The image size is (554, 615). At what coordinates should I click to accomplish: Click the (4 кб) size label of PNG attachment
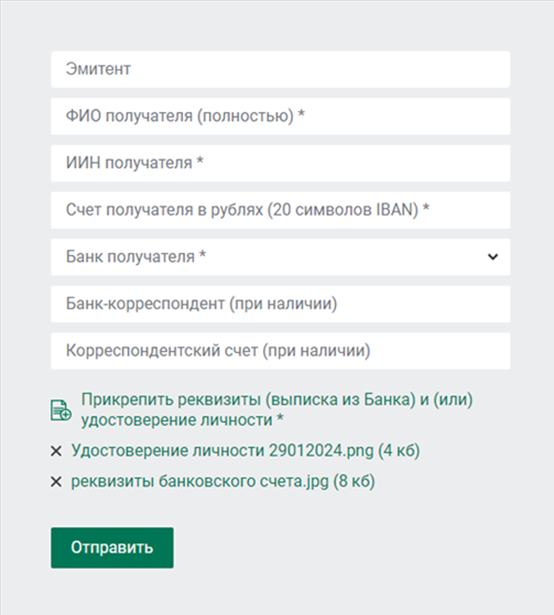click(x=399, y=451)
